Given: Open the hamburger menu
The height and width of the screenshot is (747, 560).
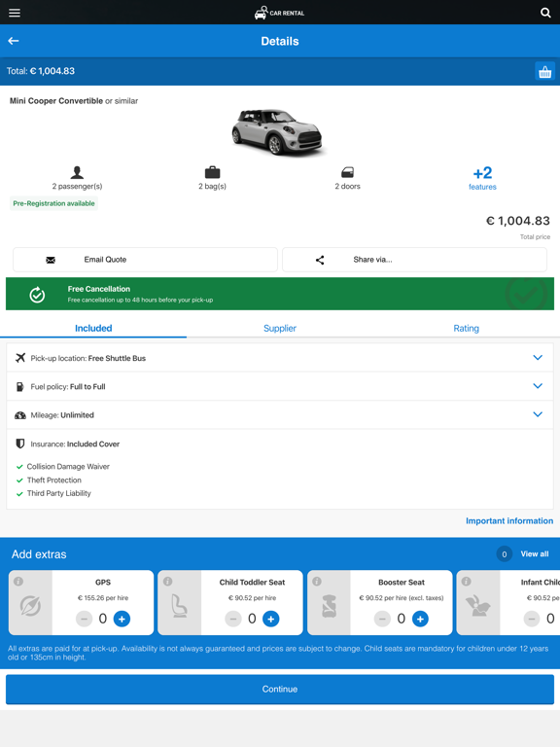Looking at the screenshot, I should pos(15,13).
